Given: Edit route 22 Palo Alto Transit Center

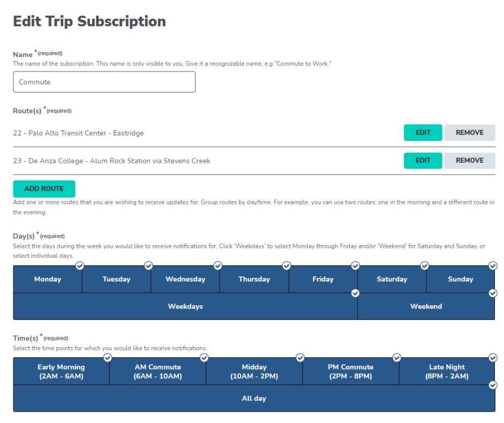Looking at the screenshot, I should pos(423,133).
